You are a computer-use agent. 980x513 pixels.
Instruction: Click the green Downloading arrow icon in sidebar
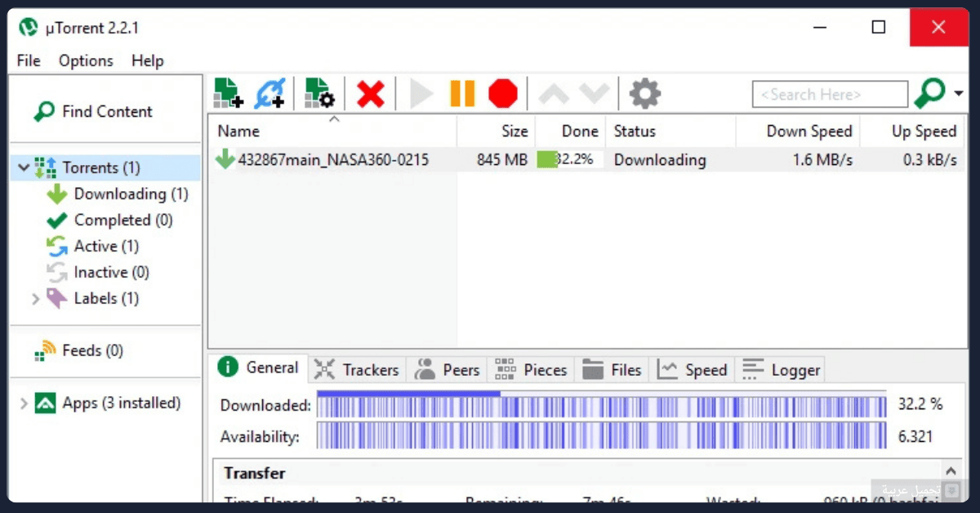point(56,194)
